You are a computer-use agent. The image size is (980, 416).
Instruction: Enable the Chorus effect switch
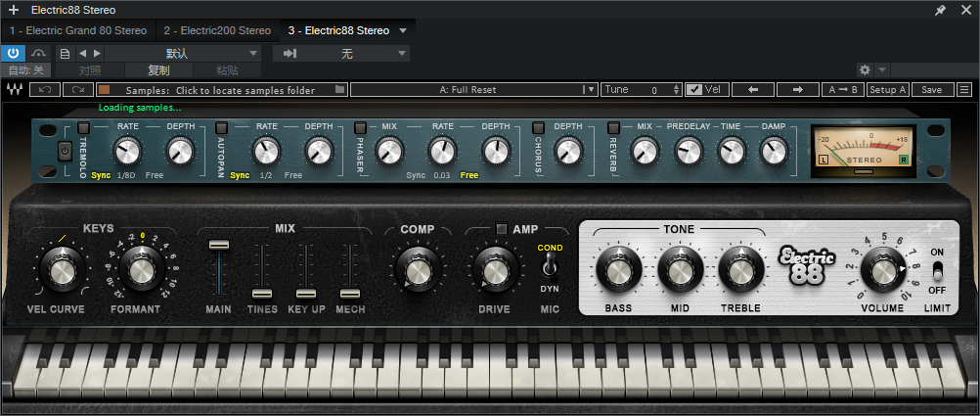click(x=537, y=127)
